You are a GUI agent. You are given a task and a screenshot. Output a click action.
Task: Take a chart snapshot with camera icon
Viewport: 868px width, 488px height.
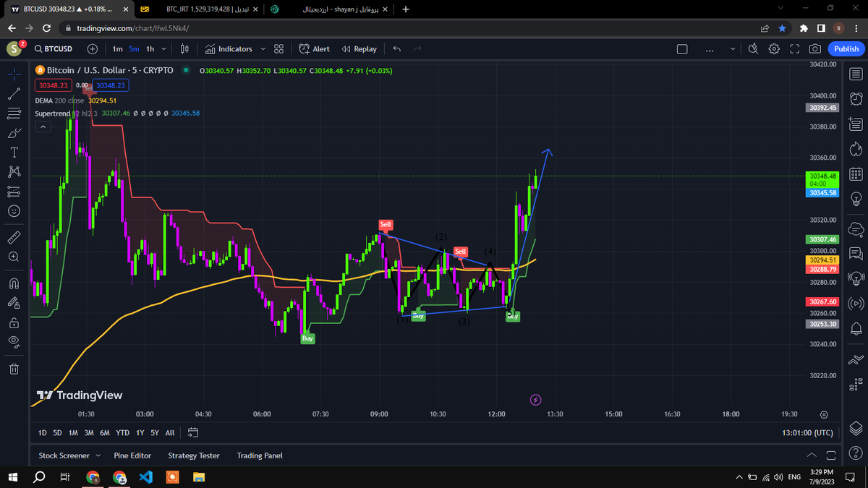(815, 49)
